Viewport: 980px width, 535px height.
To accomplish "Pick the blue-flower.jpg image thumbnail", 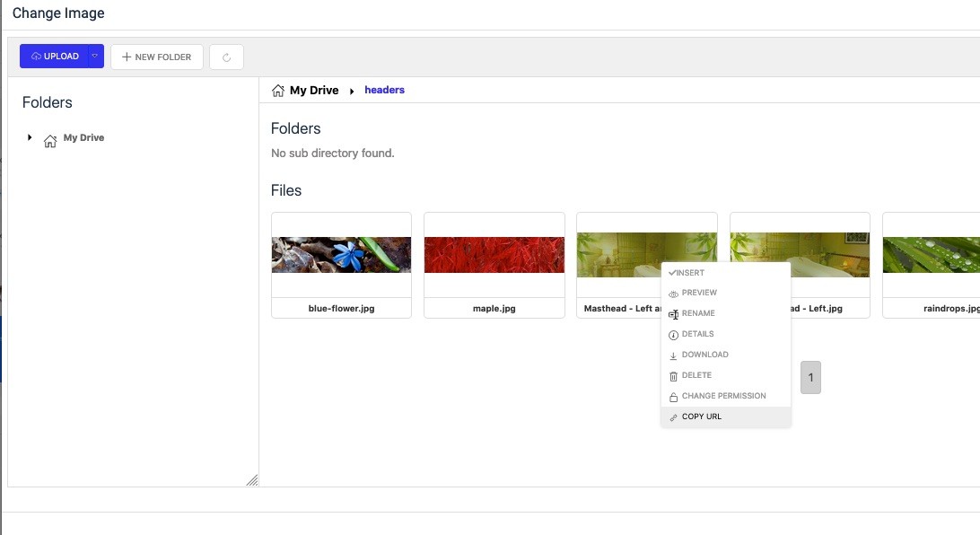I will coord(341,255).
